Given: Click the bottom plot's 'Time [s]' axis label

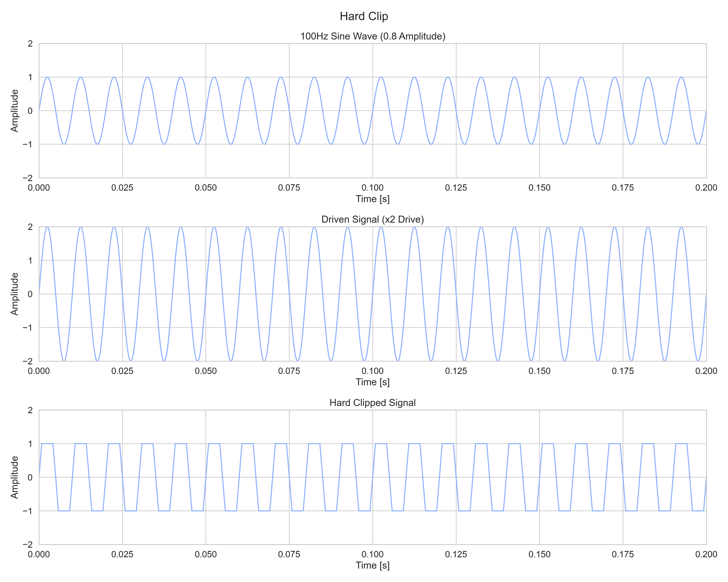Looking at the screenshot, I should tap(372, 565).
